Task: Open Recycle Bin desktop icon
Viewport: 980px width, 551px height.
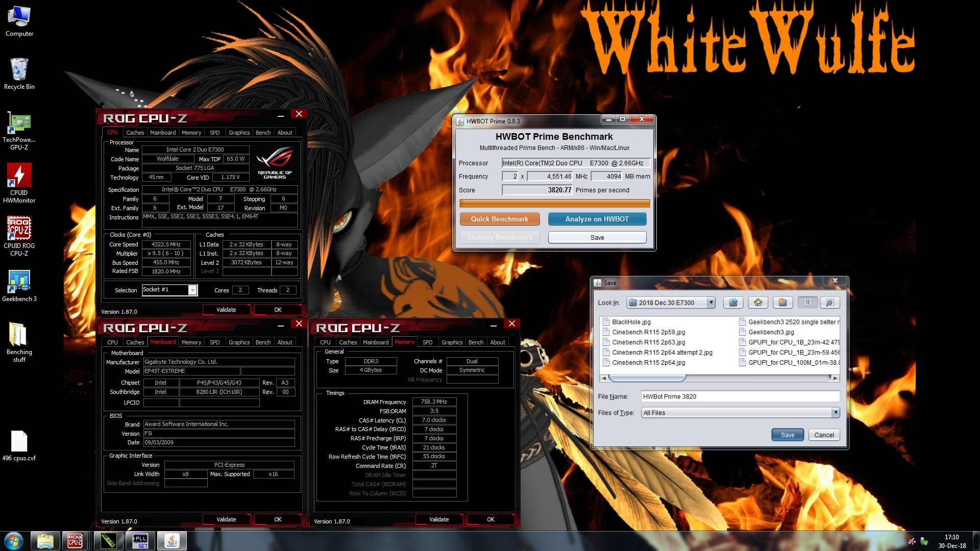Action: click(19, 74)
